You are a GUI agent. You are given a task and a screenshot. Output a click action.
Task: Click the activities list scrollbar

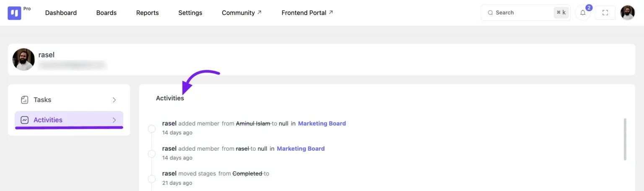click(x=625, y=139)
